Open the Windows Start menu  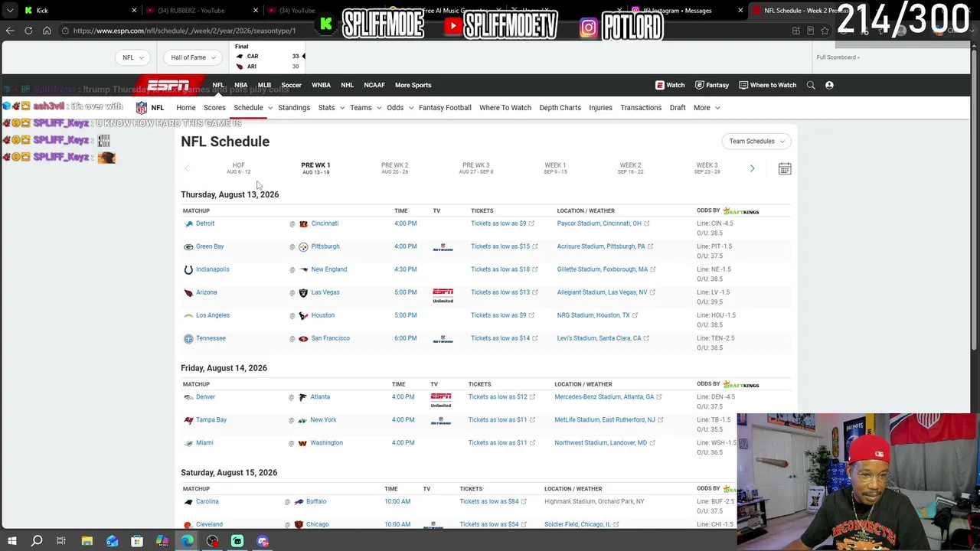click(11, 541)
